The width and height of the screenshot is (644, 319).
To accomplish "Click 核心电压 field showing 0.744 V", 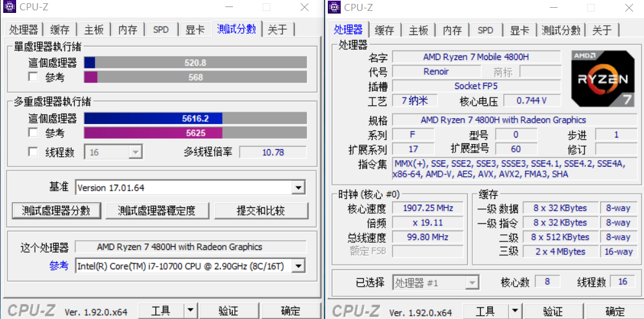I will 532,100.
